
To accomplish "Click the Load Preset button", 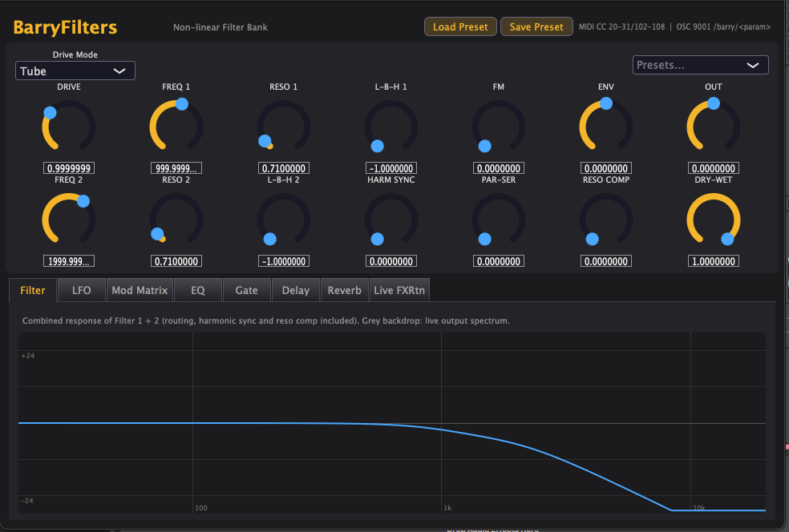I will click(x=460, y=26).
